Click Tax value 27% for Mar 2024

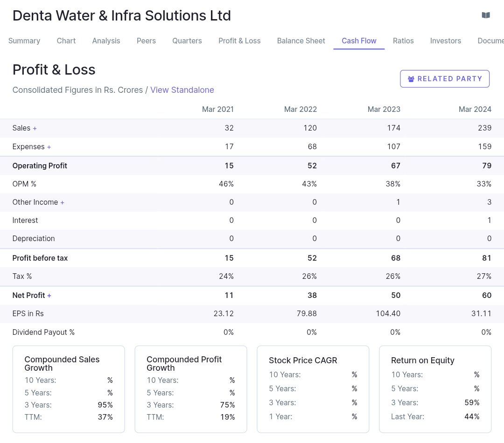484,276
